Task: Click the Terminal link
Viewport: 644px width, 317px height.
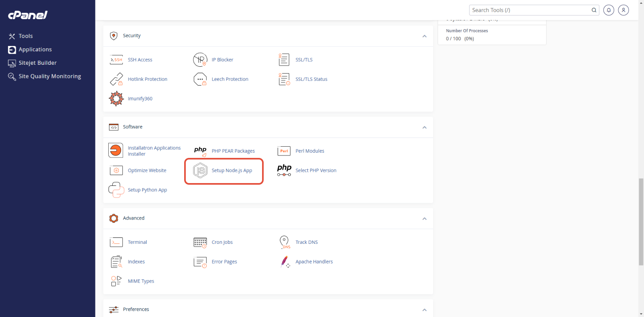Action: click(x=137, y=242)
